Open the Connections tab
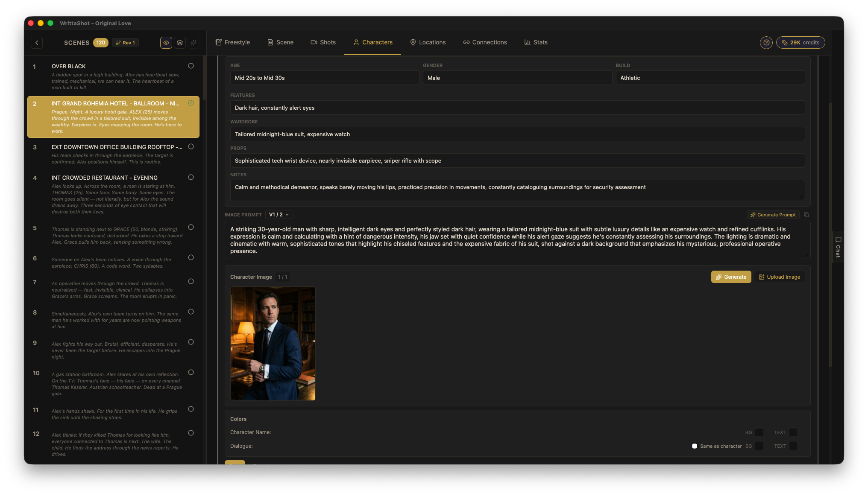This screenshot has height=496, width=868. coord(485,42)
